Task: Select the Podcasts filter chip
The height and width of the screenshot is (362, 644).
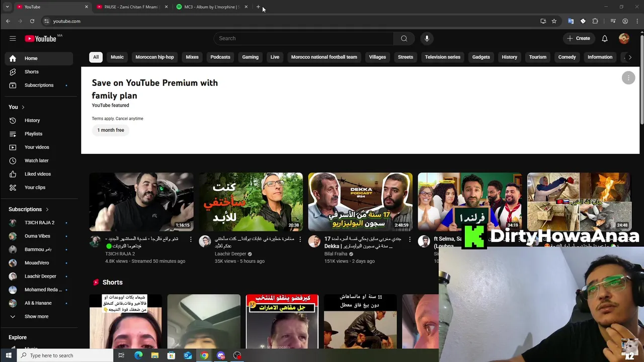Action: [220, 57]
